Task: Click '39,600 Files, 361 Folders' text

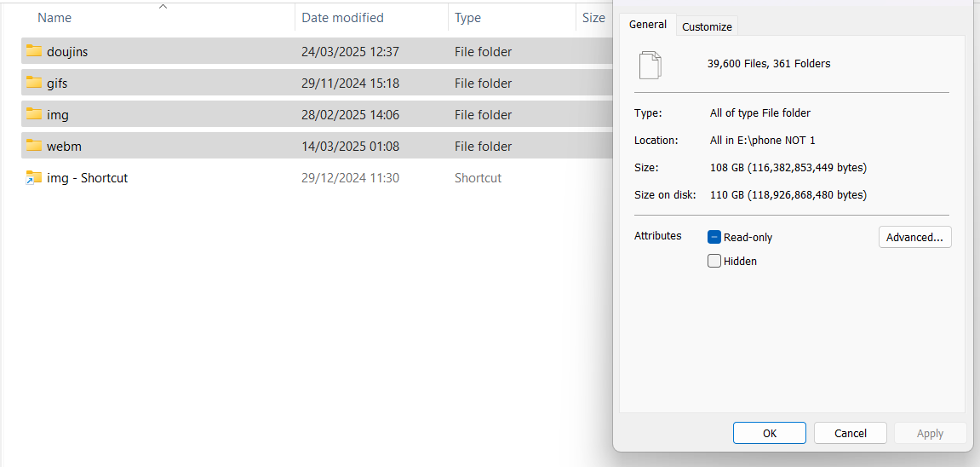Action: [768, 63]
